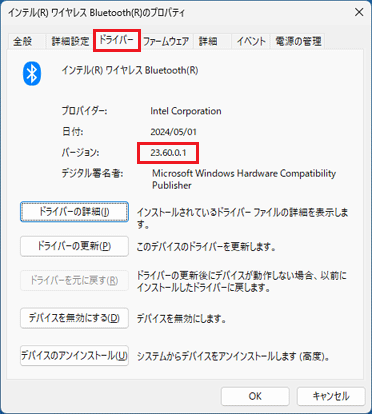Go to the 電源の管理 tab
This screenshot has height=414, width=372.
click(298, 41)
